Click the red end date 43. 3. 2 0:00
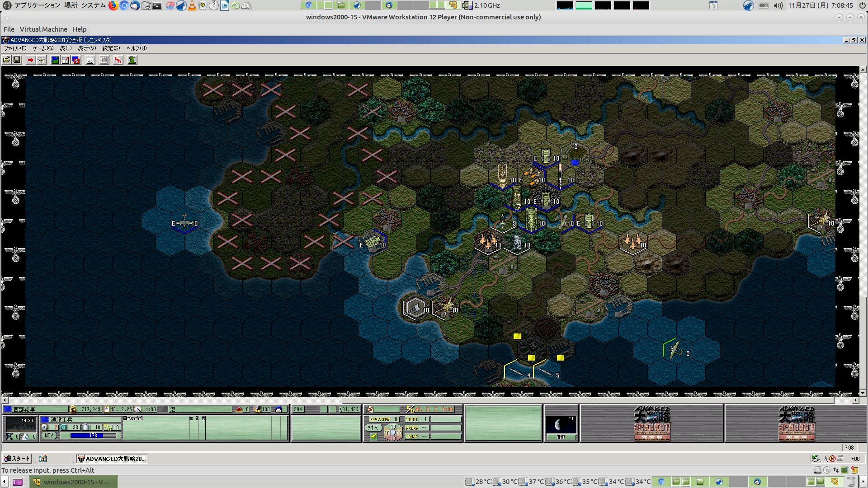This screenshot has height=488, width=868. coord(434,409)
